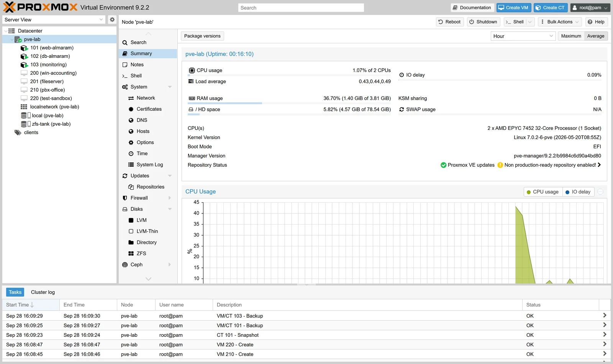
Task: Click the Options gear icon
Action: 131,143
